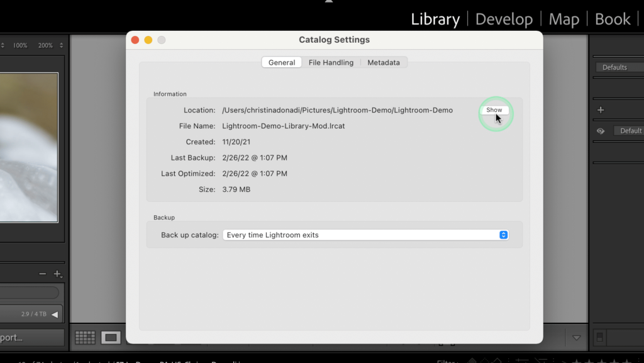The width and height of the screenshot is (644, 363).
Task: Click the photo preview thumbnail on the left
Action: (30, 148)
